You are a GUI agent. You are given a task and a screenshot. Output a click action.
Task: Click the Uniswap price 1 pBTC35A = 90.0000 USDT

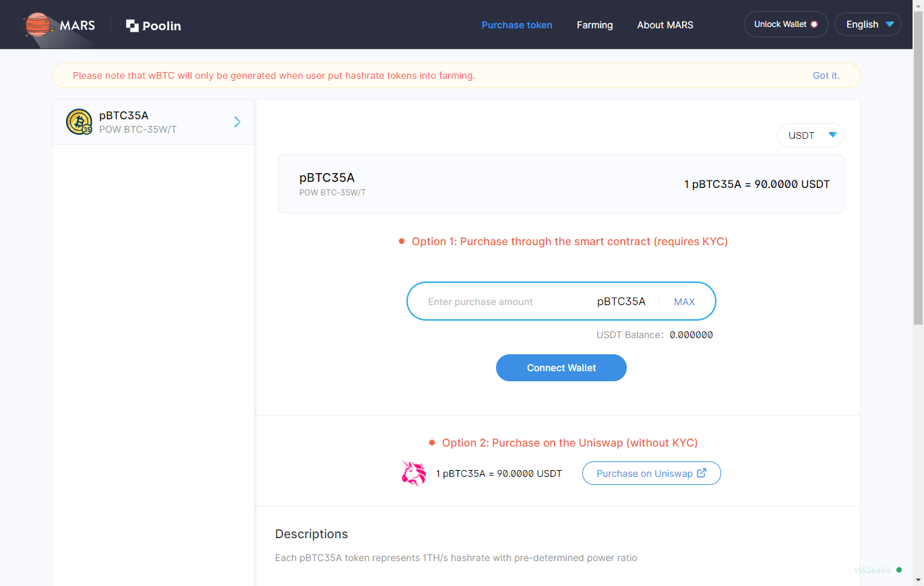click(499, 474)
